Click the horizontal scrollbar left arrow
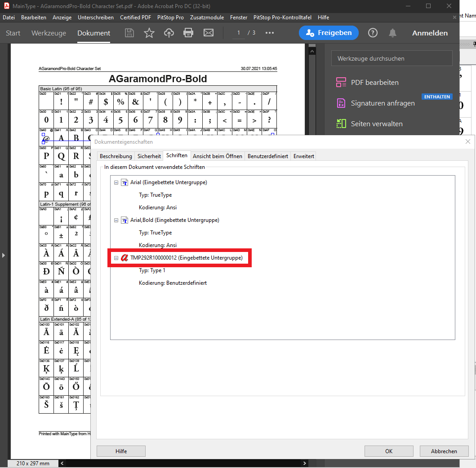The height and width of the screenshot is (468, 476). (62, 463)
